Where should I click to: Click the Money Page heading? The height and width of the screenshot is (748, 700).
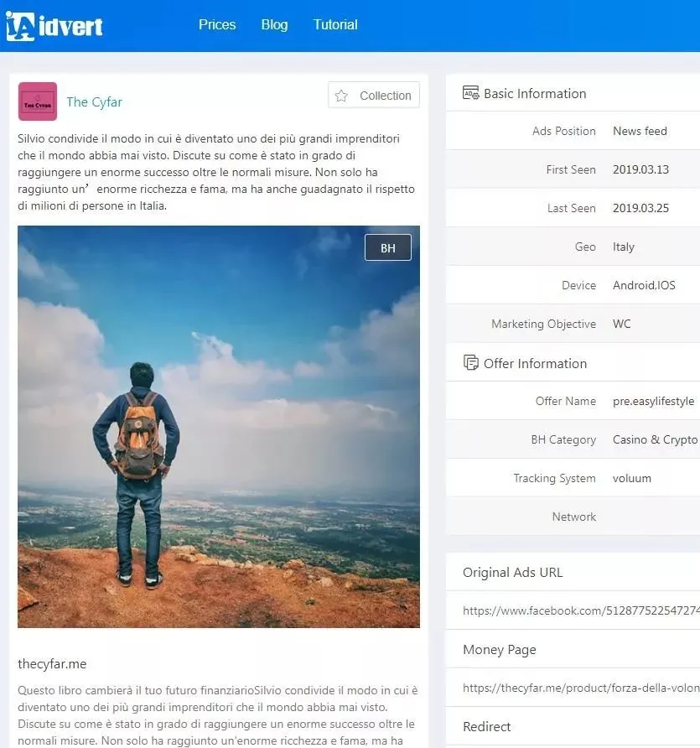(x=500, y=650)
